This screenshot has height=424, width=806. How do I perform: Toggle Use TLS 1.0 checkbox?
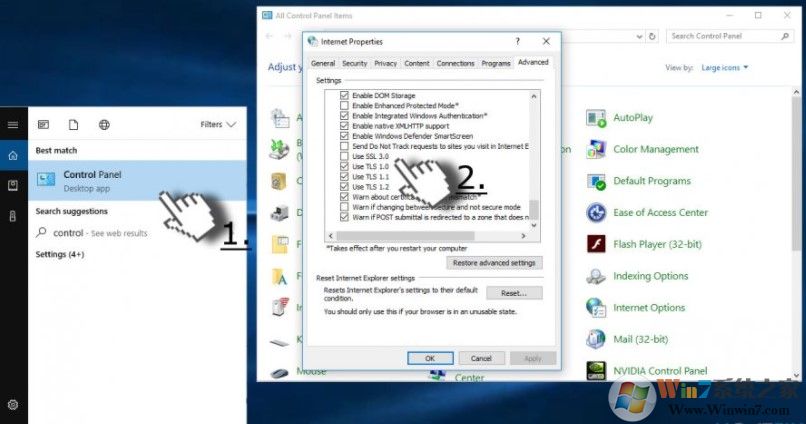point(344,167)
